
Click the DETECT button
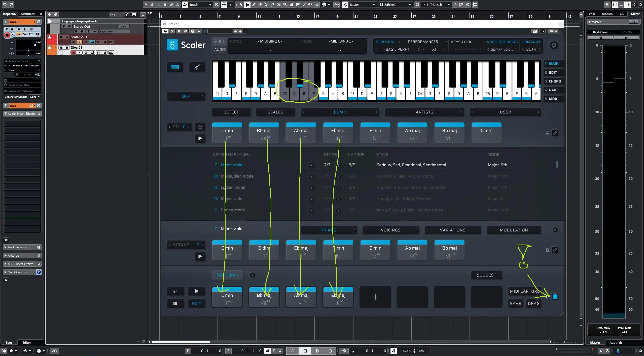(231, 112)
